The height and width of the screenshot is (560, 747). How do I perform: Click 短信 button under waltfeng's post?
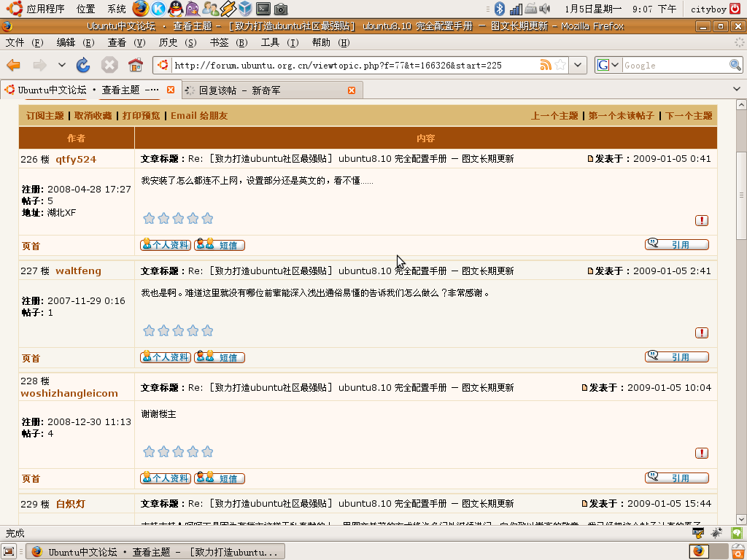coord(219,357)
